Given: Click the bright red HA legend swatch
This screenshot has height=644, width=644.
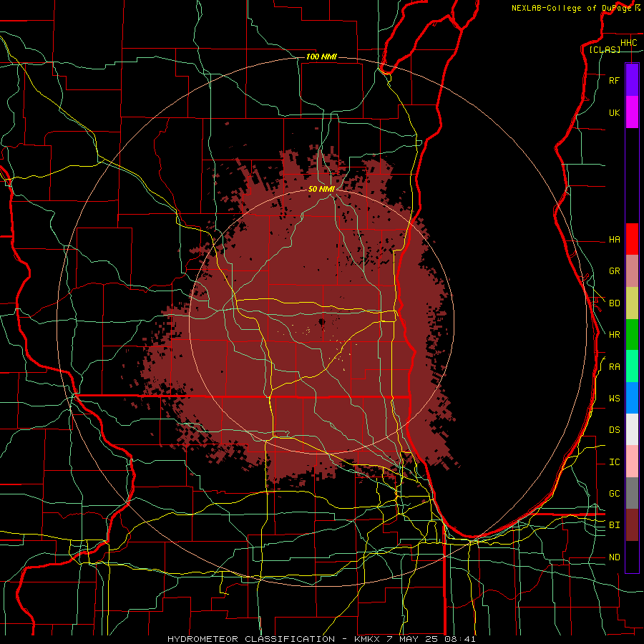Looking at the screenshot, I should coord(632,239).
